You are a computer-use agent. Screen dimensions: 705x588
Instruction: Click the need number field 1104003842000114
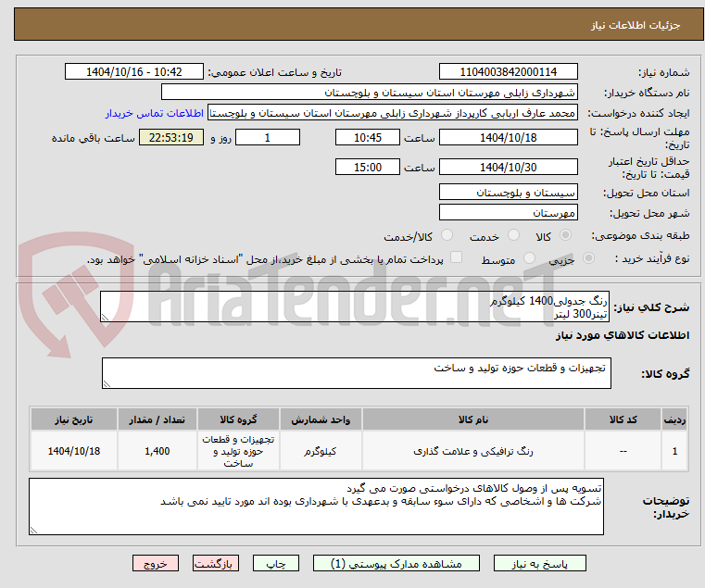pos(508,72)
